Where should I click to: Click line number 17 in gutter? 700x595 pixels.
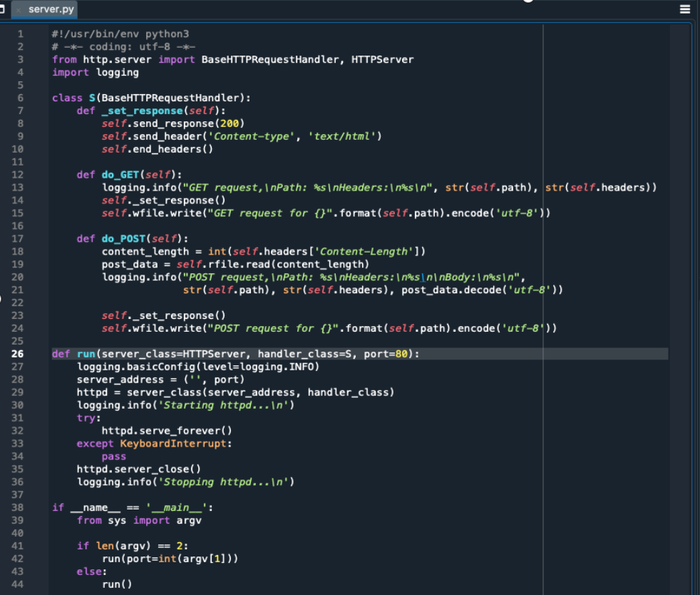click(17, 238)
